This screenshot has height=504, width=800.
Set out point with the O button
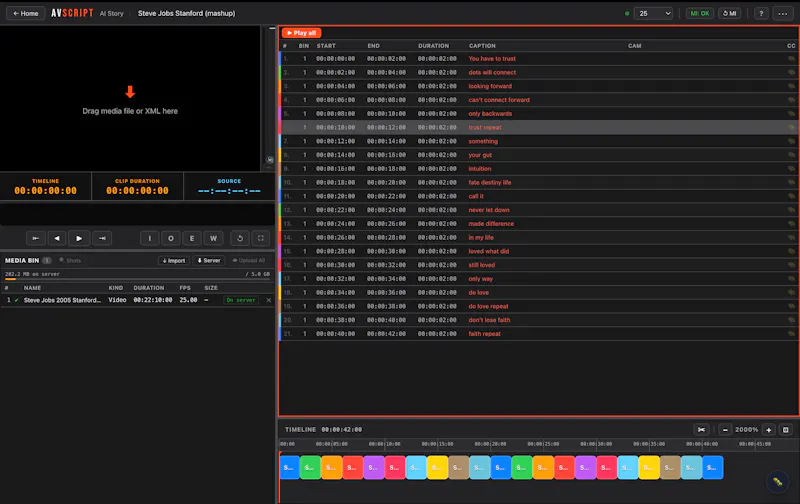tap(171, 238)
